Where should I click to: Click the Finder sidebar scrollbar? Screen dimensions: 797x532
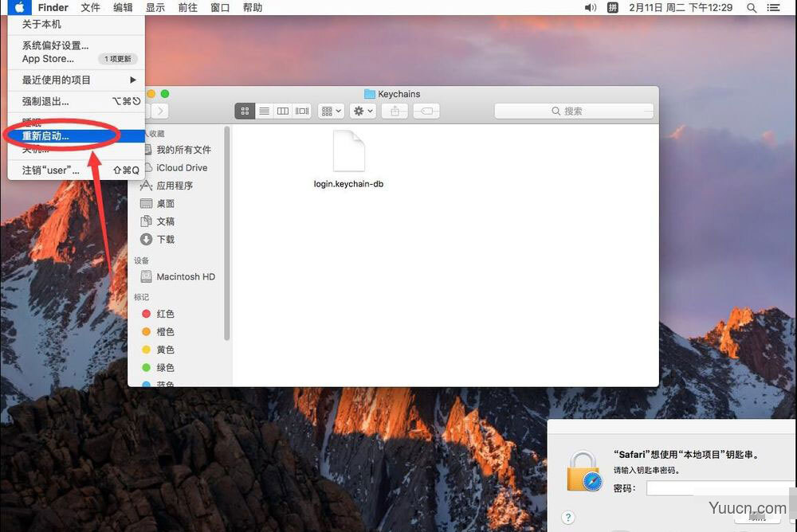pos(226,233)
